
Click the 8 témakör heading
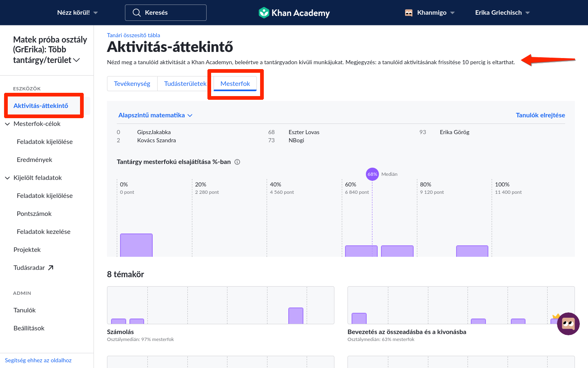point(125,274)
